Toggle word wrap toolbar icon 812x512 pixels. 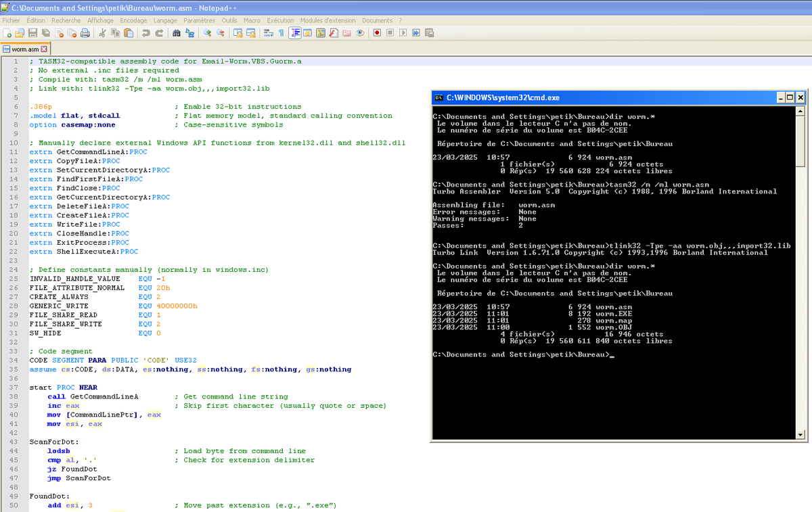point(268,32)
